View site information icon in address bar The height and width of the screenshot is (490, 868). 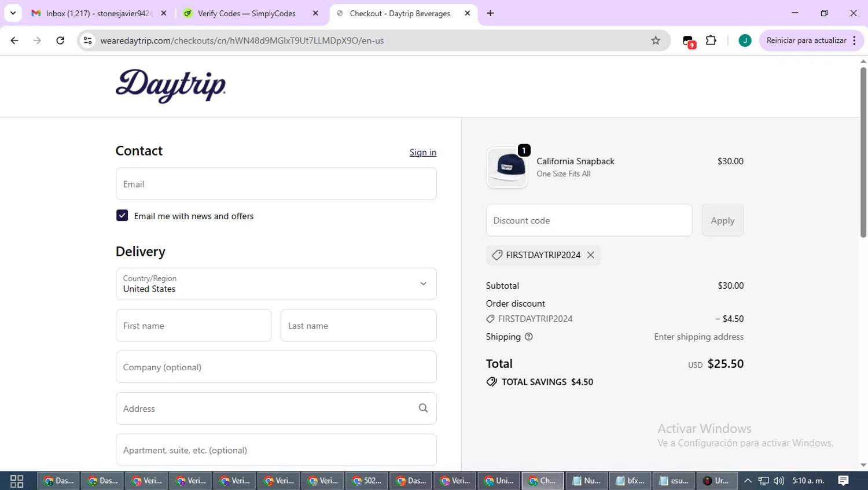88,40
